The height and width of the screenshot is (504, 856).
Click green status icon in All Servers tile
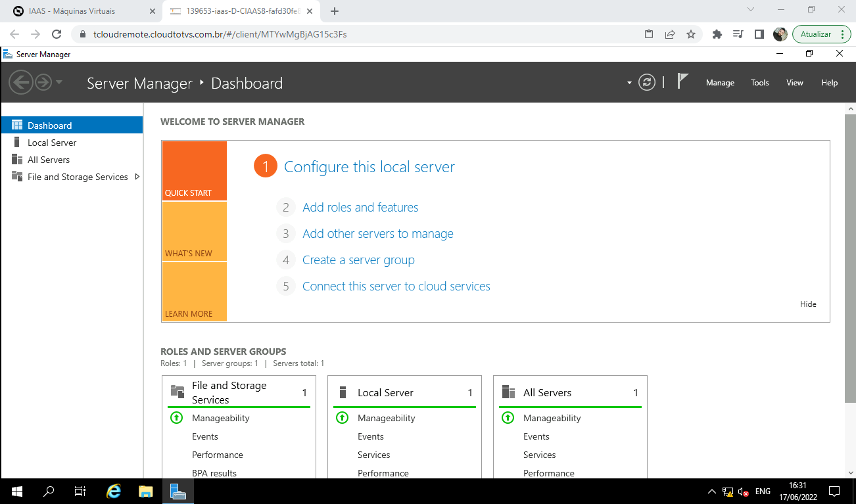(x=508, y=418)
